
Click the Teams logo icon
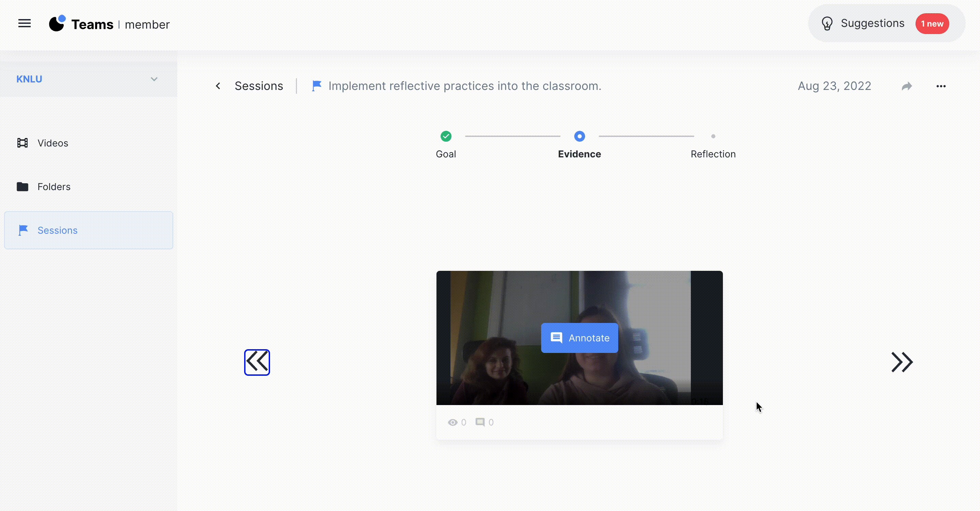tap(57, 24)
